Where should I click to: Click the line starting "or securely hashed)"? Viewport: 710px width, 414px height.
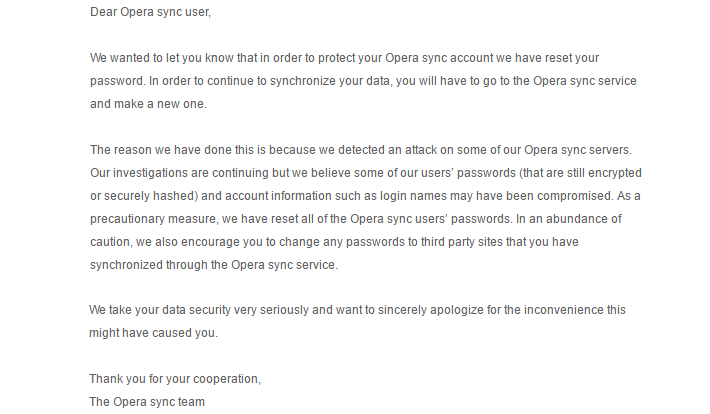[360, 196]
